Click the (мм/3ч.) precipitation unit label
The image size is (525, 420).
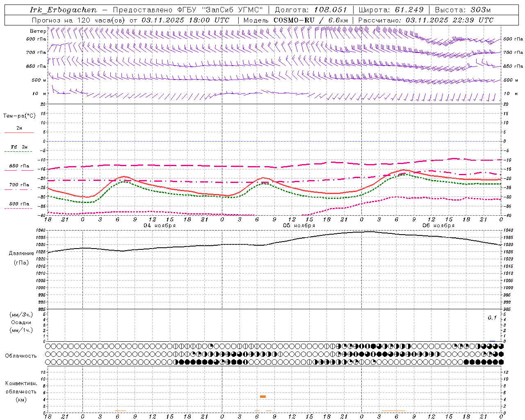22,315
